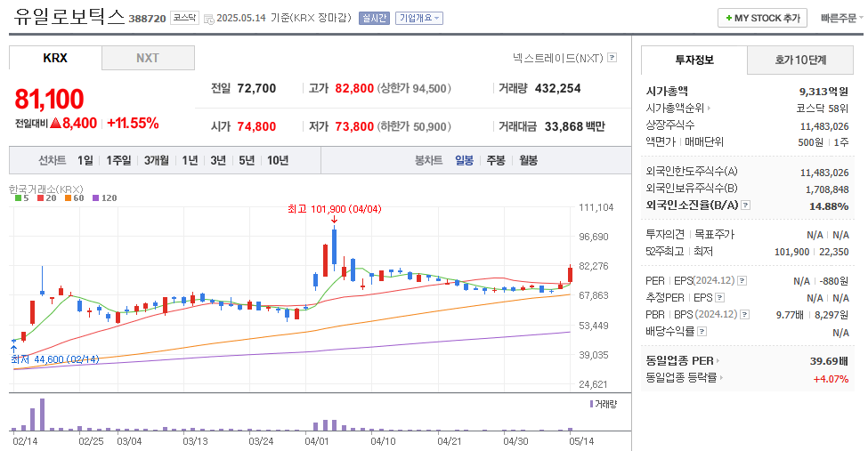Click the stock name 유일로보틱스
This screenshot has width=868, height=451.
click(69, 16)
